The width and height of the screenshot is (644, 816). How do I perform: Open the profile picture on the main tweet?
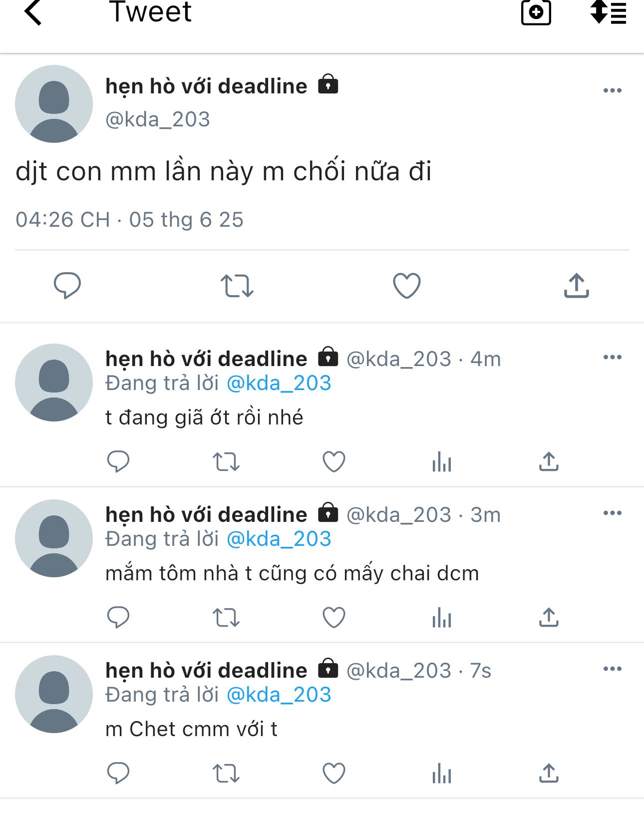pos(54,104)
